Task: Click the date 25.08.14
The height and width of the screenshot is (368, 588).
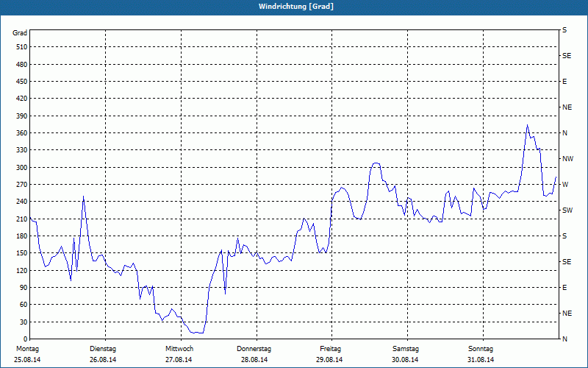Action: (27, 360)
